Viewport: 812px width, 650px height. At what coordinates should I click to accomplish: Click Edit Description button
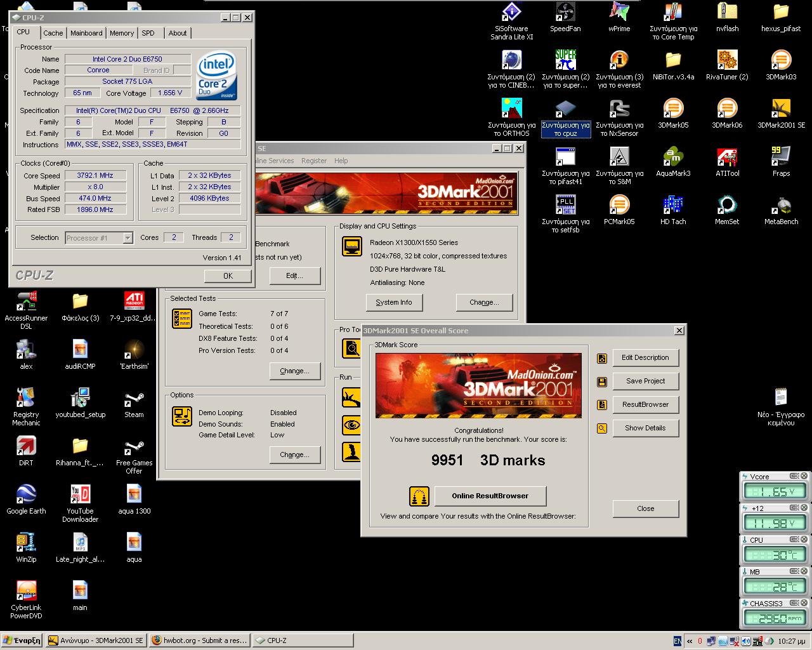click(x=646, y=357)
